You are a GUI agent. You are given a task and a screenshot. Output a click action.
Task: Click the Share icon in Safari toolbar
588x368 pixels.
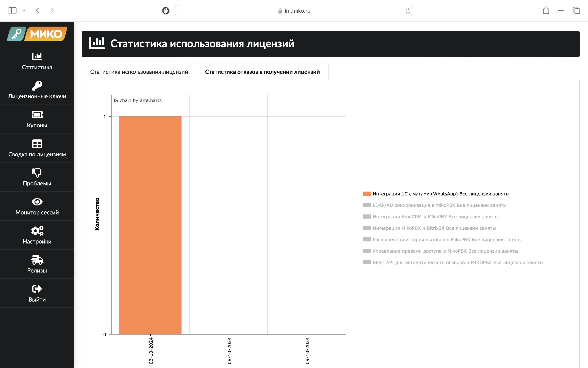[x=546, y=10]
